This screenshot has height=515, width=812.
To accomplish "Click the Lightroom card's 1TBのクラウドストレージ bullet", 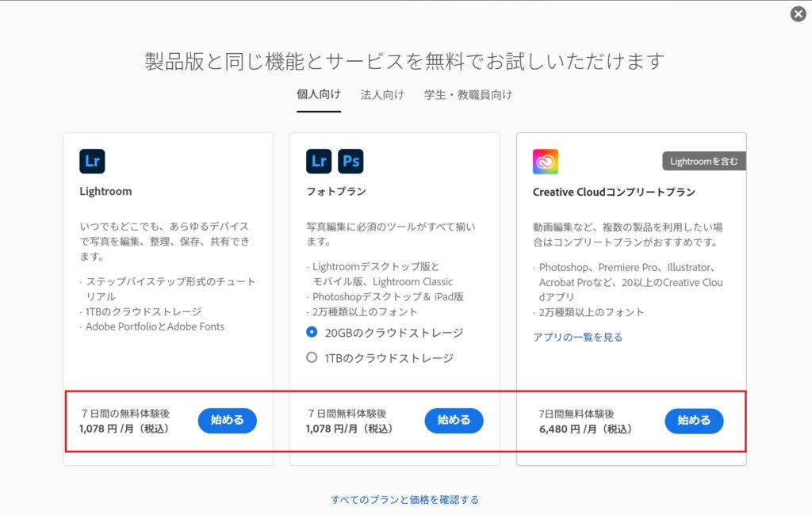I will click(x=144, y=311).
